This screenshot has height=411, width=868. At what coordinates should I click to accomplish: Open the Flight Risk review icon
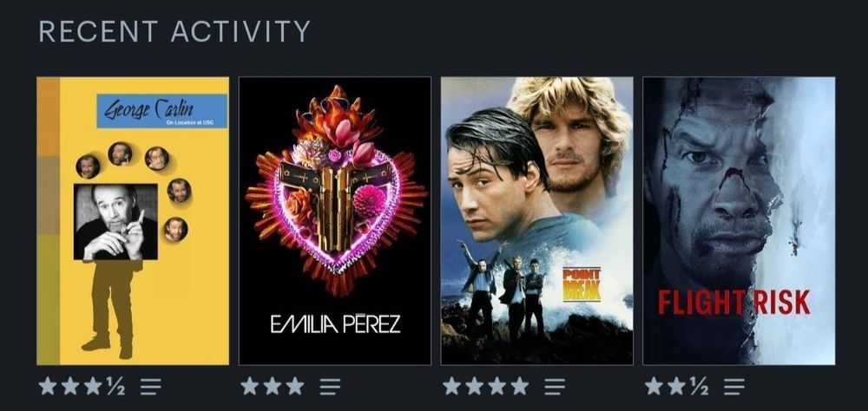tap(734, 386)
